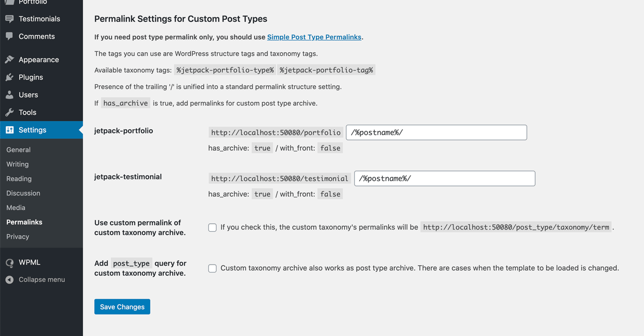
Task: Enable custom permalink of custom taxonomy archive
Action: 212,227
